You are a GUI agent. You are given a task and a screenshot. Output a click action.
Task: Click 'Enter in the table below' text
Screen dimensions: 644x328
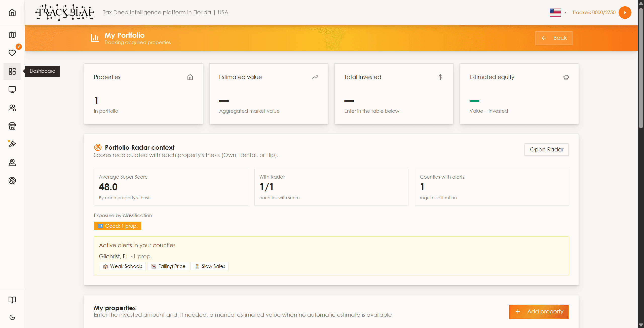(x=372, y=111)
